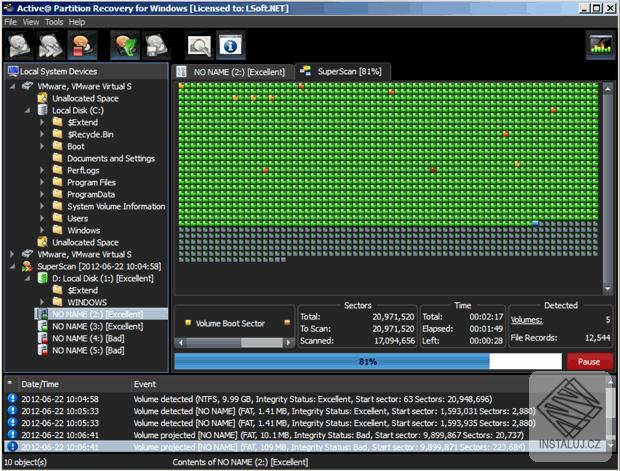Open the Tools menu
Viewport: 620px width, 471px height.
[x=53, y=21]
